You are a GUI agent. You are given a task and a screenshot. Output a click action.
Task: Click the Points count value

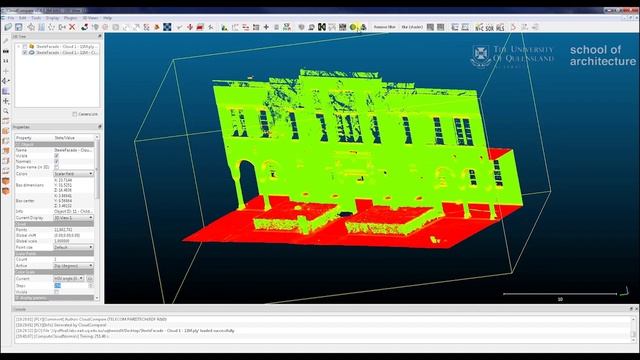pos(63,230)
